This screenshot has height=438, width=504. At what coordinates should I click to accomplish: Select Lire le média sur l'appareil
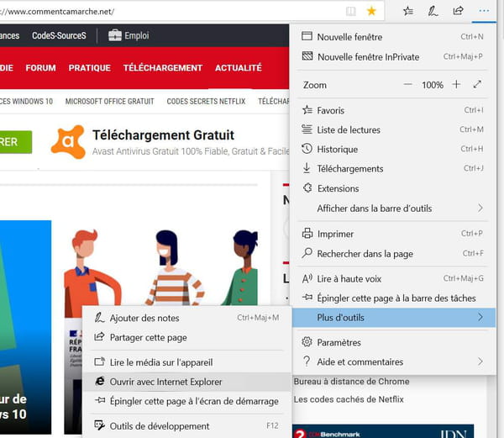[x=187, y=362]
